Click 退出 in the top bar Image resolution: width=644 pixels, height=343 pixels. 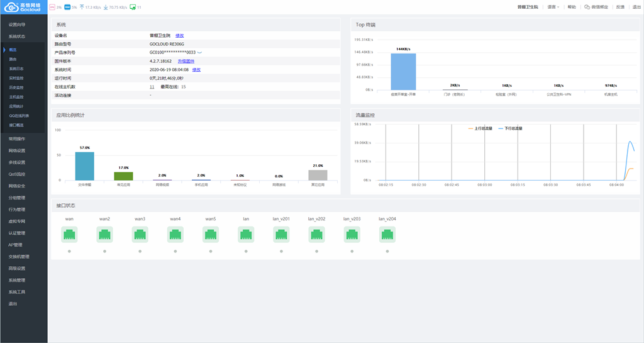(x=636, y=7)
